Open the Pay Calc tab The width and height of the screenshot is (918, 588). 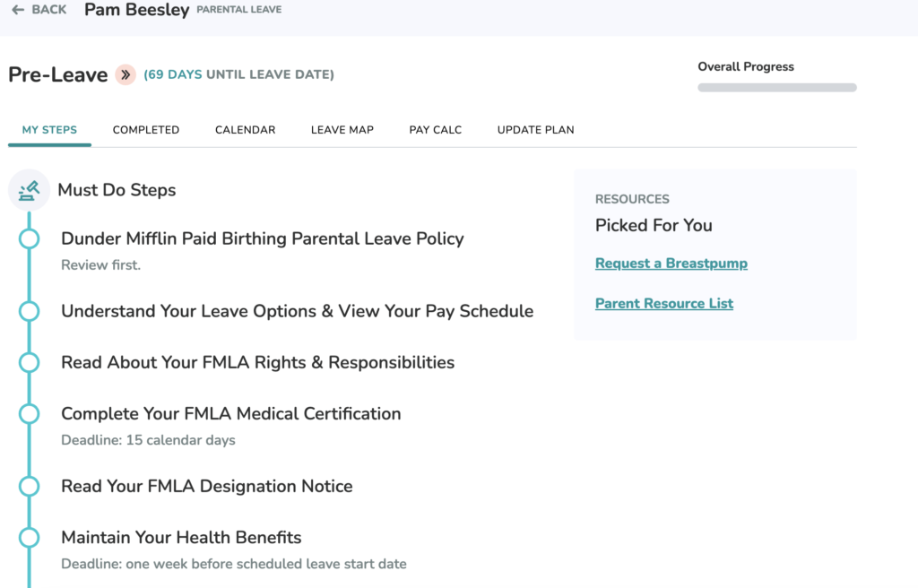pos(435,130)
